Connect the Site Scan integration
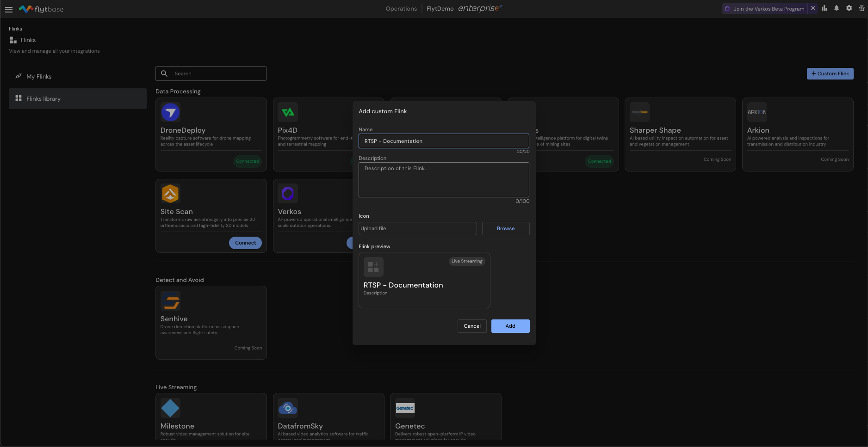This screenshot has width=868, height=447. point(245,243)
